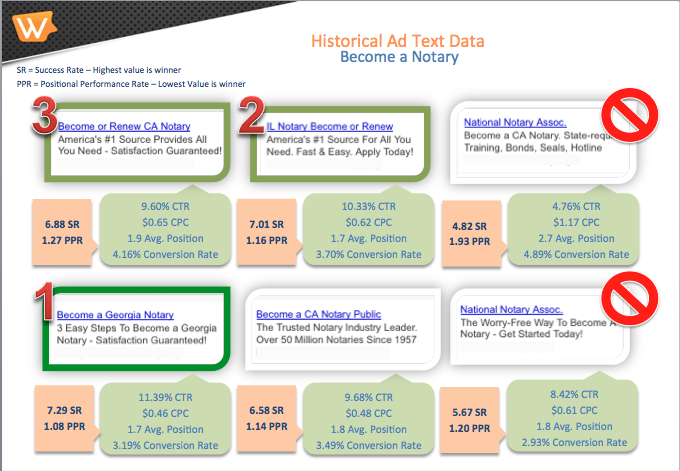Screen dimensions: 680x471
Task: Open the 'Become a CA Notary Public' link
Action: pos(319,314)
